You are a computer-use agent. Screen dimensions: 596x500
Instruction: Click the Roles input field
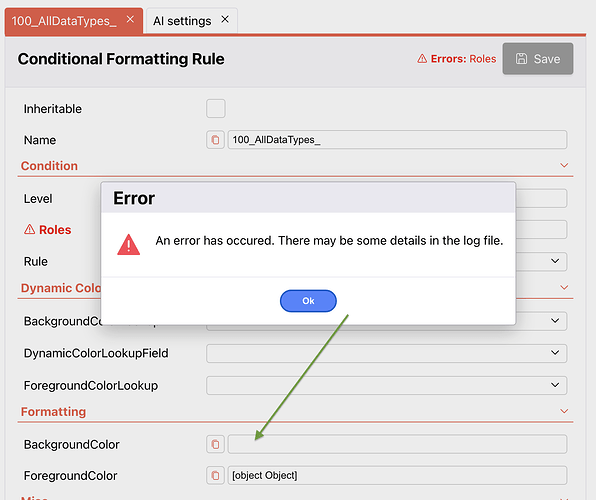(541, 229)
